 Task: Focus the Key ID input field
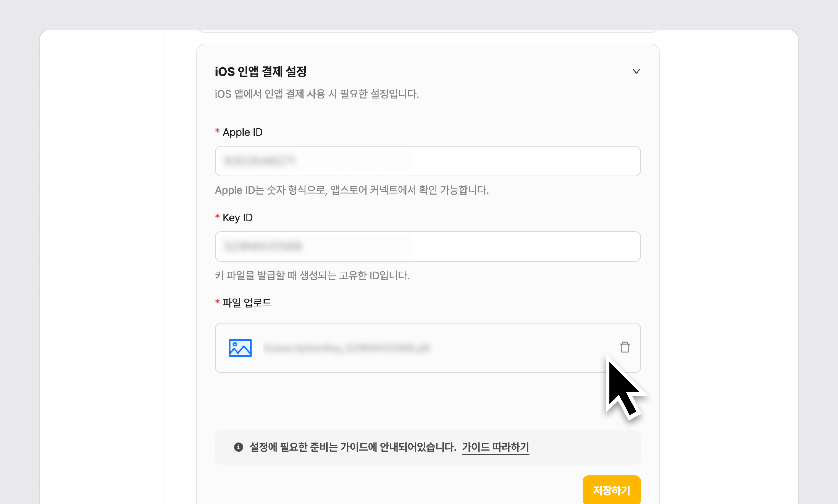pos(428,246)
